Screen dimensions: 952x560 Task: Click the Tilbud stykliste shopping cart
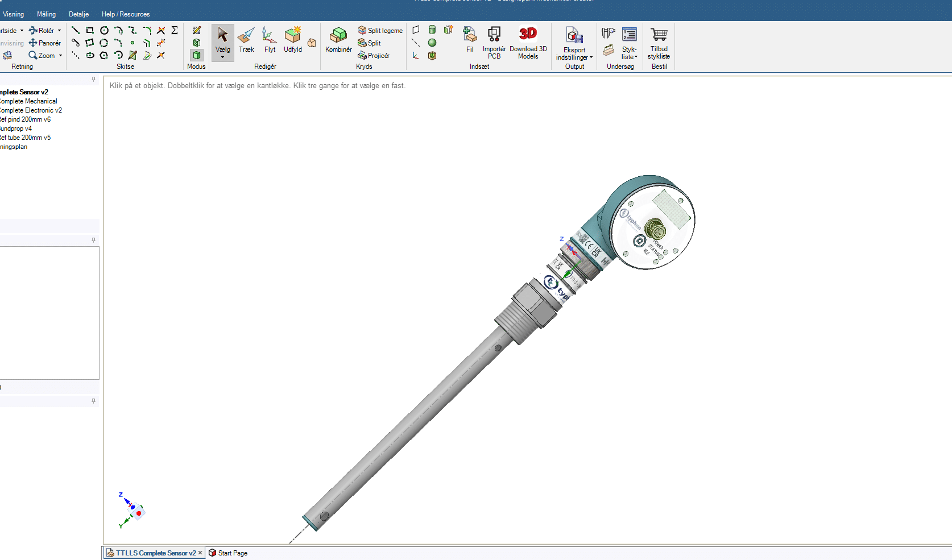tap(659, 42)
